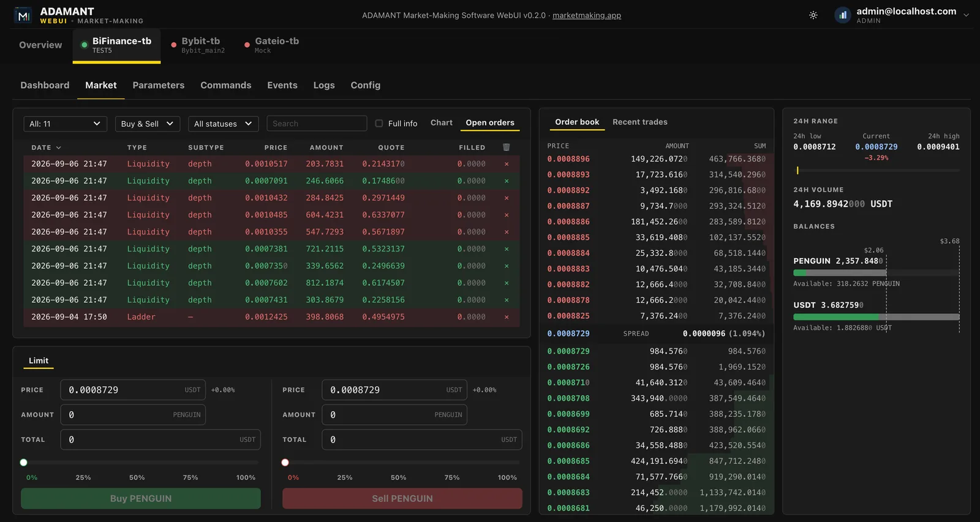The width and height of the screenshot is (980, 522).
Task: Click the buy amount percentage slider handle
Action: tap(23, 463)
